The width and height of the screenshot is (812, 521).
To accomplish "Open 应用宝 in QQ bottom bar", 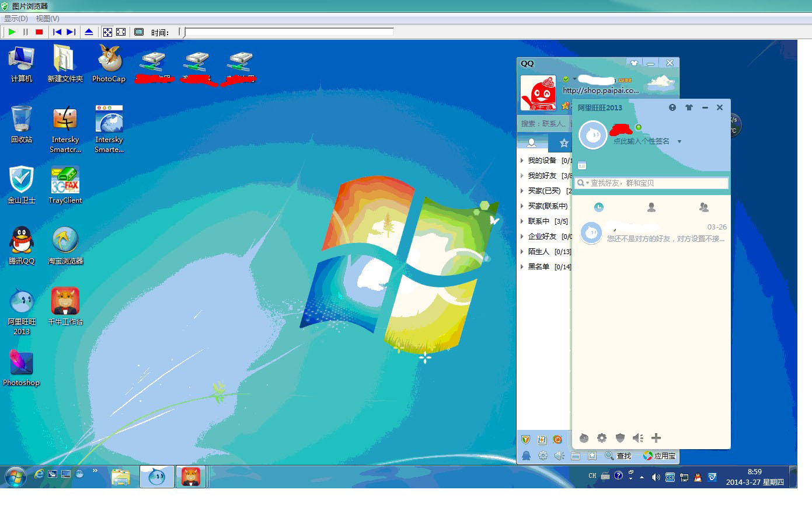I will coord(659,456).
